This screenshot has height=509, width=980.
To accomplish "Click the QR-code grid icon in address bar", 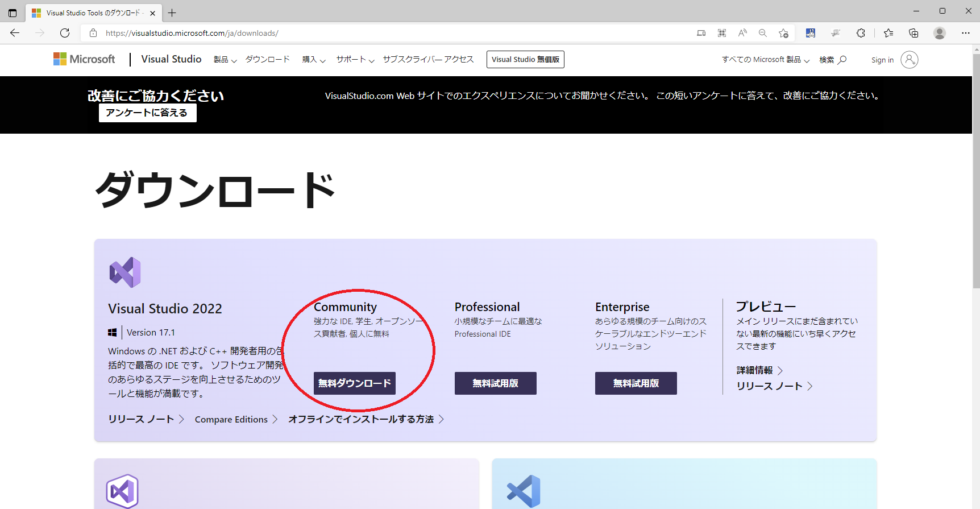I will coord(722,33).
